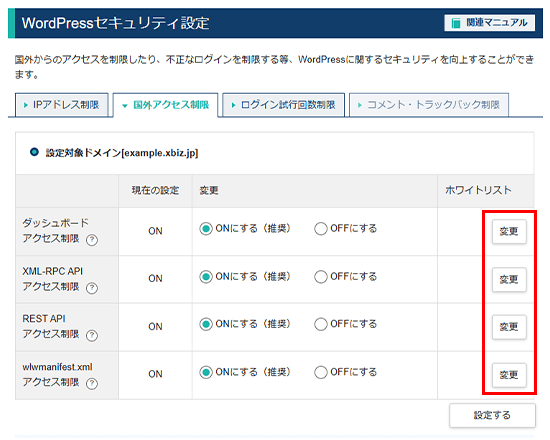Click the wlwmanifest.xml row label
Viewport: 550px width, 440px height.
[57, 374]
